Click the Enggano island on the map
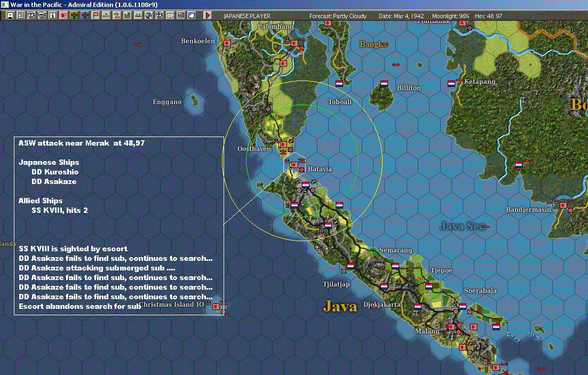This screenshot has width=588, height=375. (x=195, y=100)
